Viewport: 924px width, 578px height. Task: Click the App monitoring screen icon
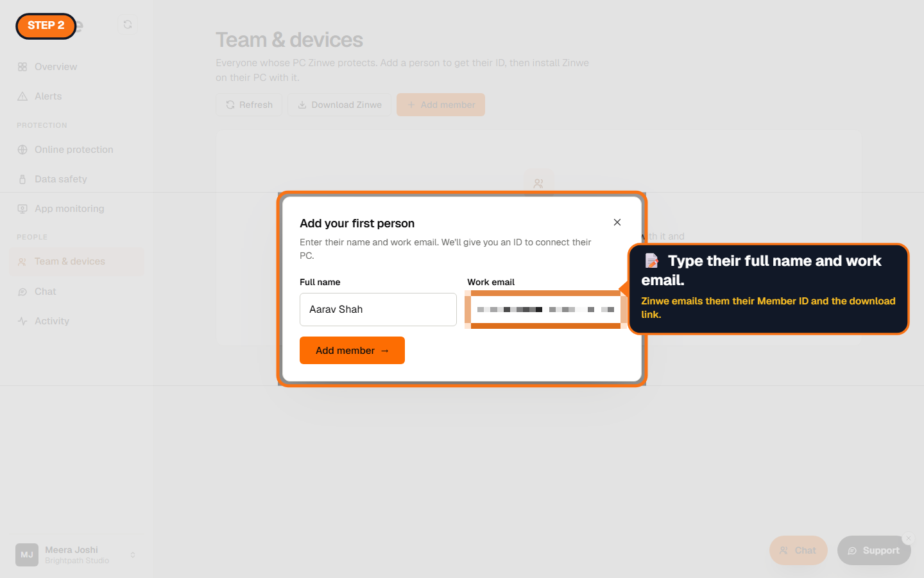(22, 209)
